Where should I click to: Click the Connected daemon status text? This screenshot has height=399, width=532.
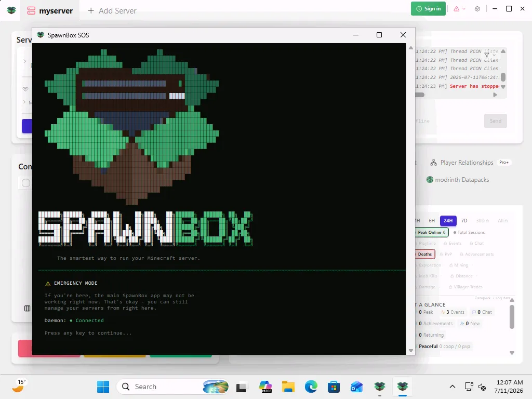click(x=89, y=321)
